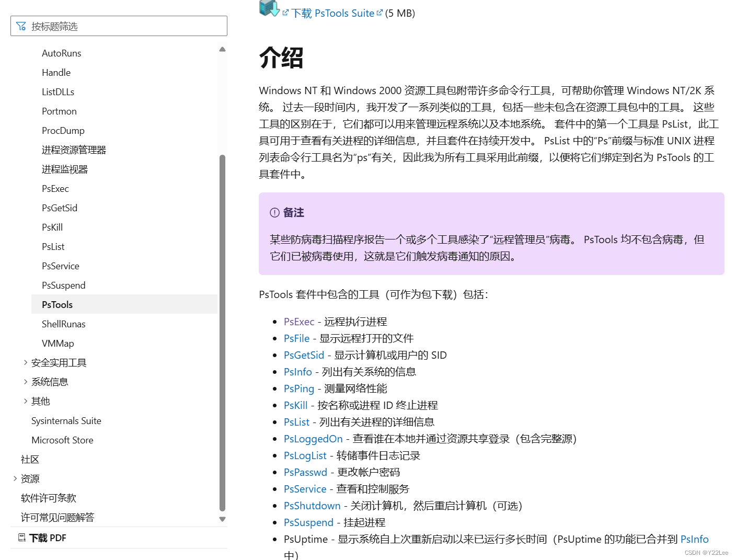Expand the 系统信息 section
Screen dimensions: 736x560
(26, 382)
